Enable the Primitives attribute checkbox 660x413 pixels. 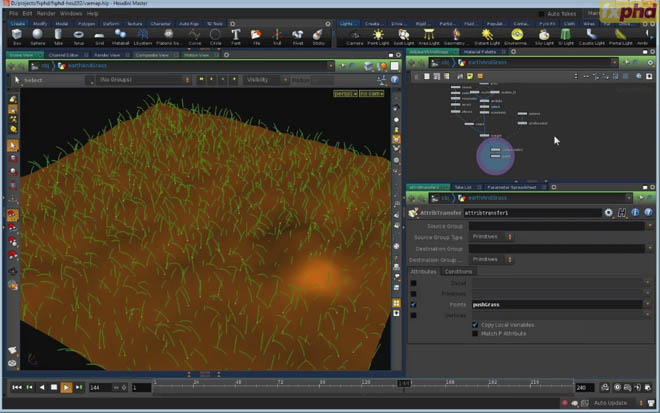(413, 294)
